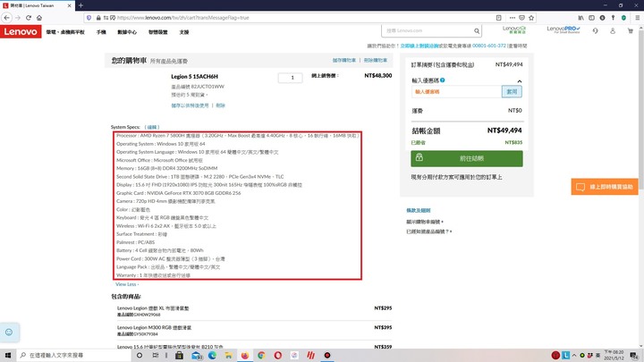Click the 00801-601-372 phone number link
Viewport: 644px width, 362px height.
488,46
